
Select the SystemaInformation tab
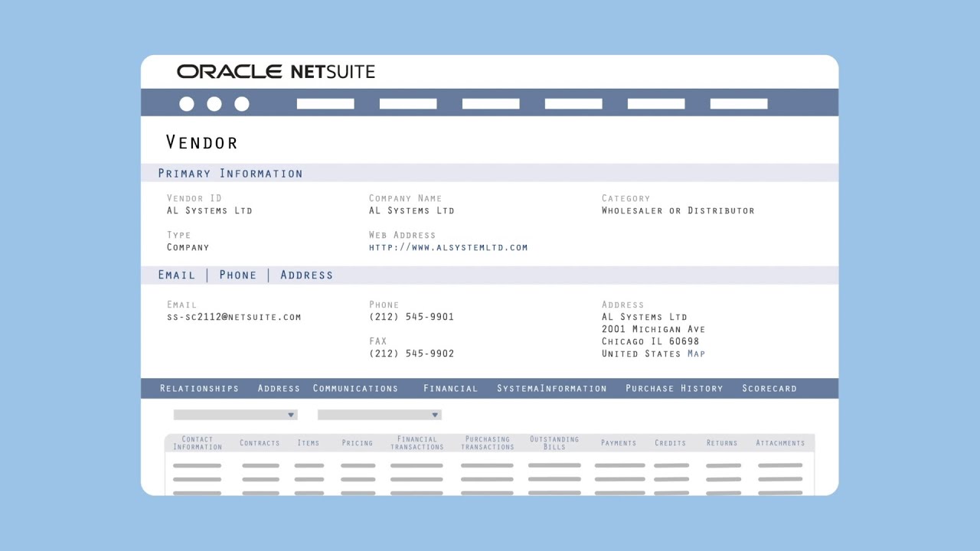click(x=551, y=388)
